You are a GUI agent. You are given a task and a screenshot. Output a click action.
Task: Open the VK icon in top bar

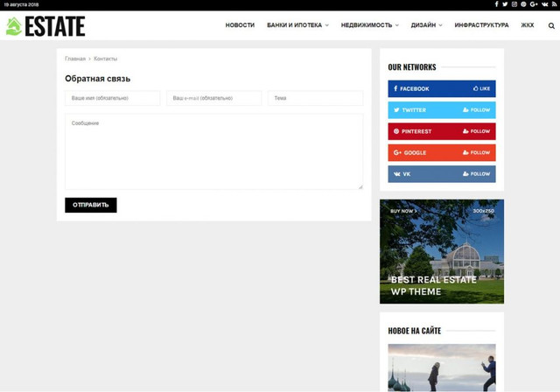click(544, 4)
